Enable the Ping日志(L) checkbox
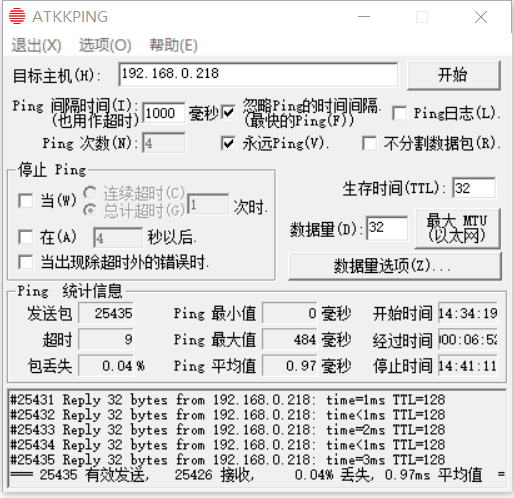The height and width of the screenshot is (498, 514). [399, 113]
